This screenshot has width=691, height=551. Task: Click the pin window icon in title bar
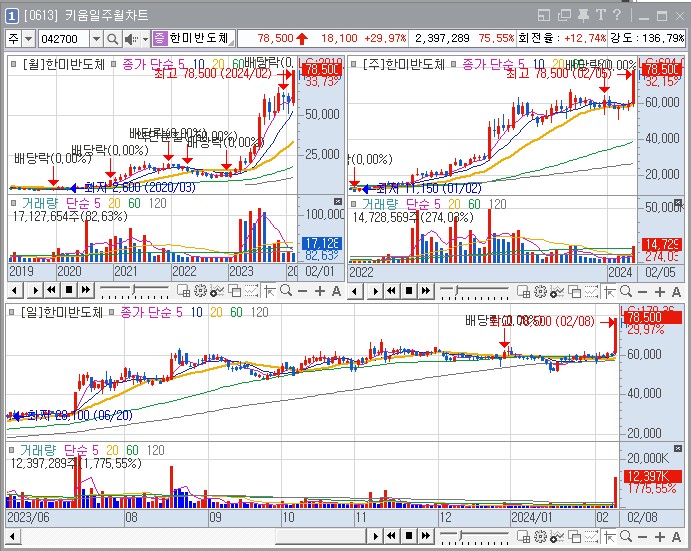point(583,15)
